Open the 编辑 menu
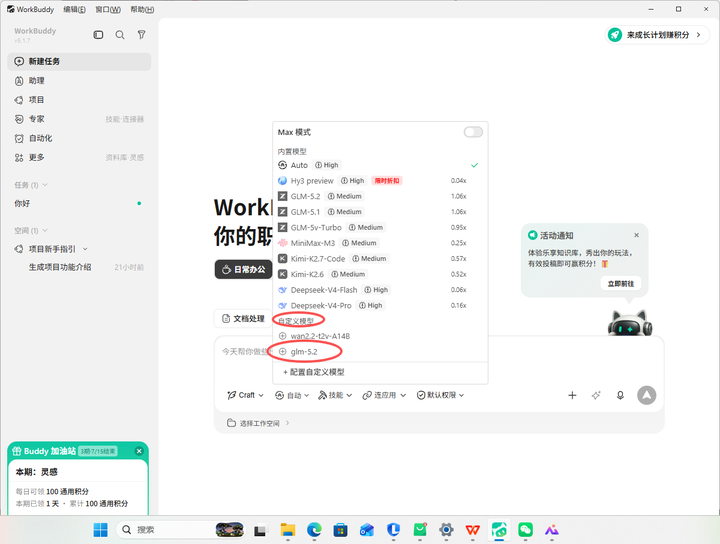720x544 pixels. click(74, 9)
